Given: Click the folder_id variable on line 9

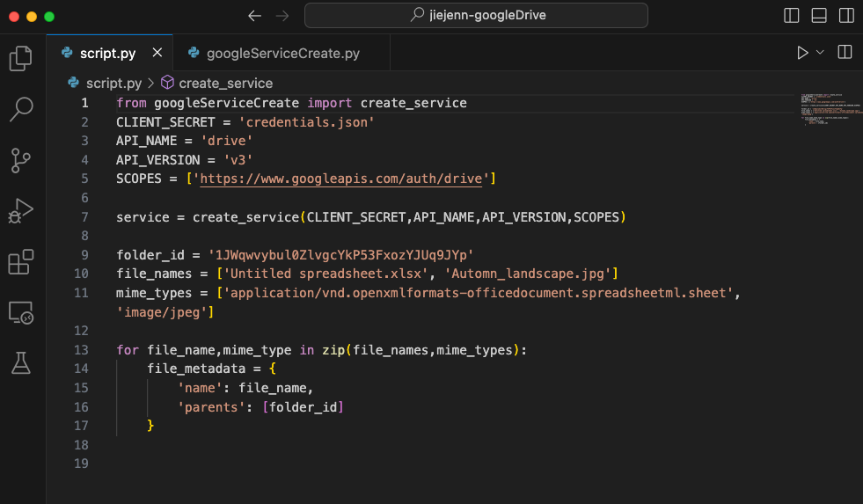Looking at the screenshot, I should click(x=150, y=255).
